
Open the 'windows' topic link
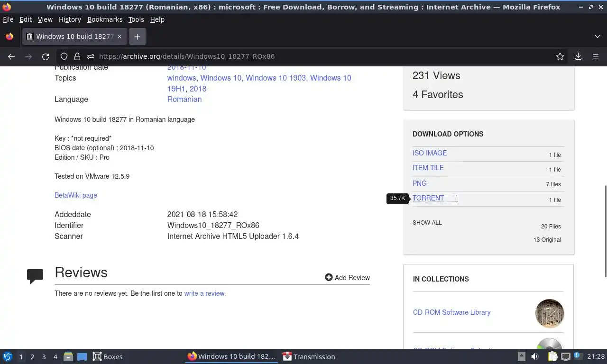(x=182, y=78)
